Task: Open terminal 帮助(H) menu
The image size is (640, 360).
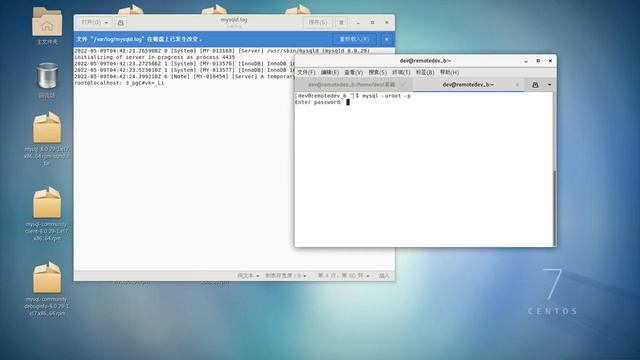Action: [x=449, y=72]
